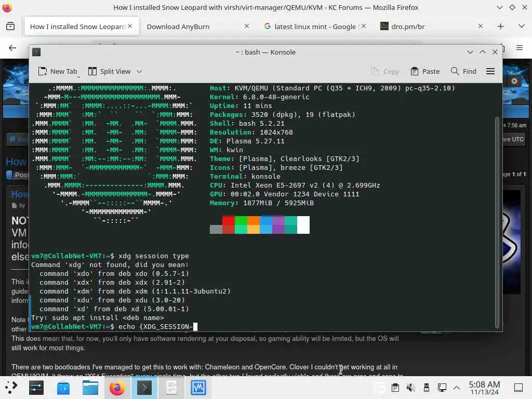This screenshot has height=399, width=532.
Task: Click the Show Desktop button
Action: pyautogui.click(x=518, y=388)
